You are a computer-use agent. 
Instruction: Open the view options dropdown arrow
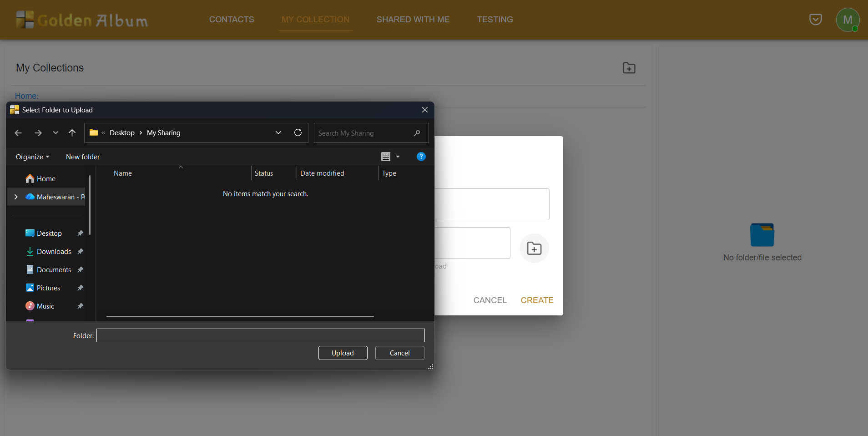398,157
